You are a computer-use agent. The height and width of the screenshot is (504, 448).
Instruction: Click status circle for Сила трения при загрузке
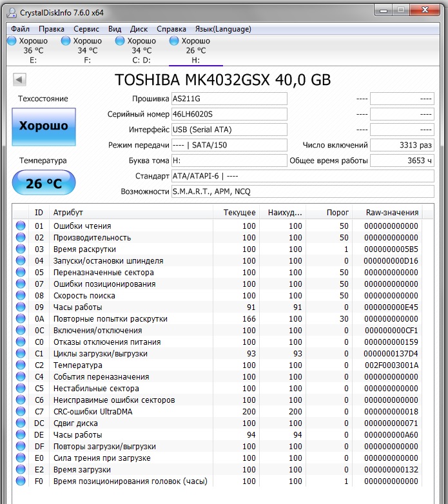21,458
